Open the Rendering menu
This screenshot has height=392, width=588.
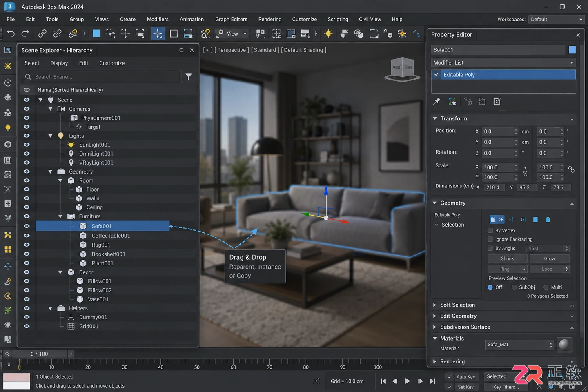coord(269,19)
